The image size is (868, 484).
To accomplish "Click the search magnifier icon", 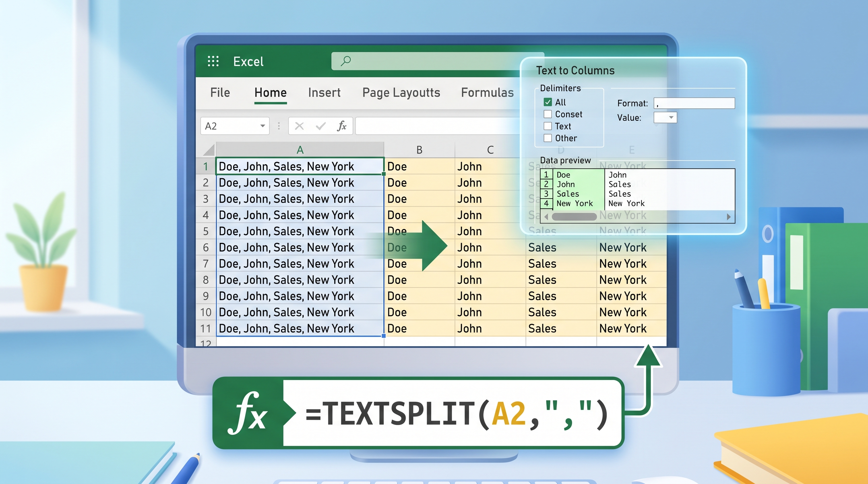I will pyautogui.click(x=346, y=61).
